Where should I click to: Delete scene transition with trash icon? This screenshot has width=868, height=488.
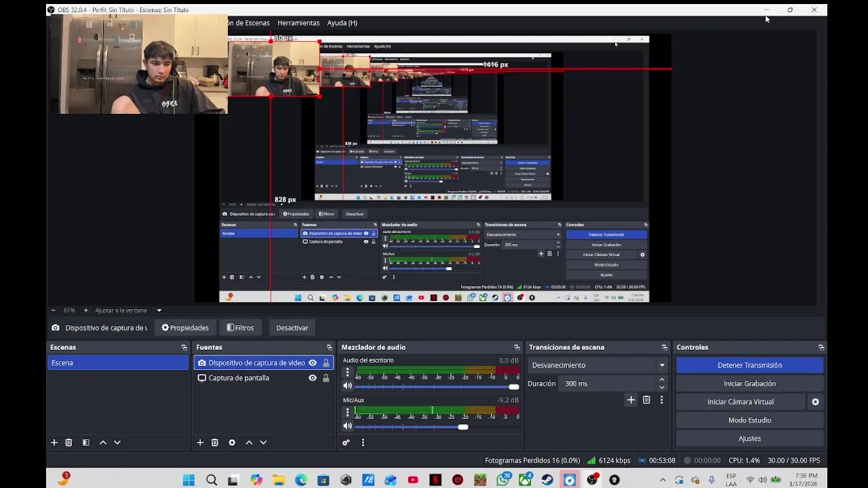coord(646,400)
